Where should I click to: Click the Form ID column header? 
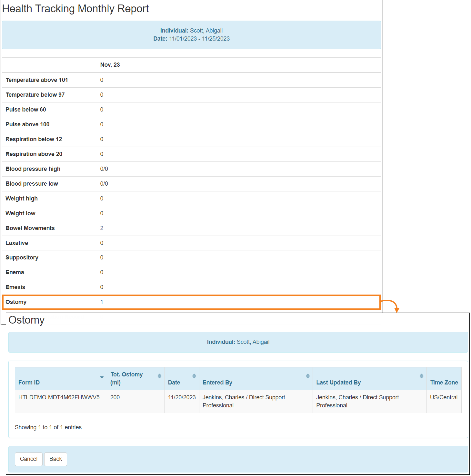coord(61,379)
